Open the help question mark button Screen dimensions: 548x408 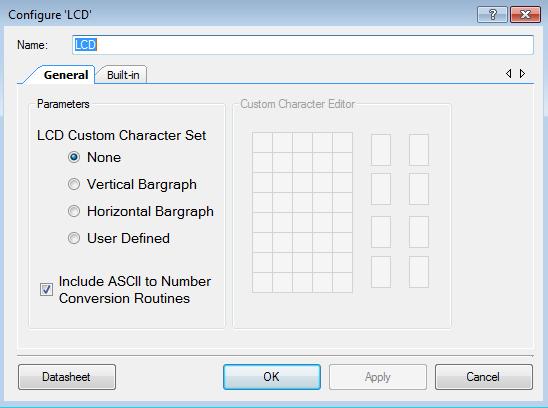tap(492, 15)
